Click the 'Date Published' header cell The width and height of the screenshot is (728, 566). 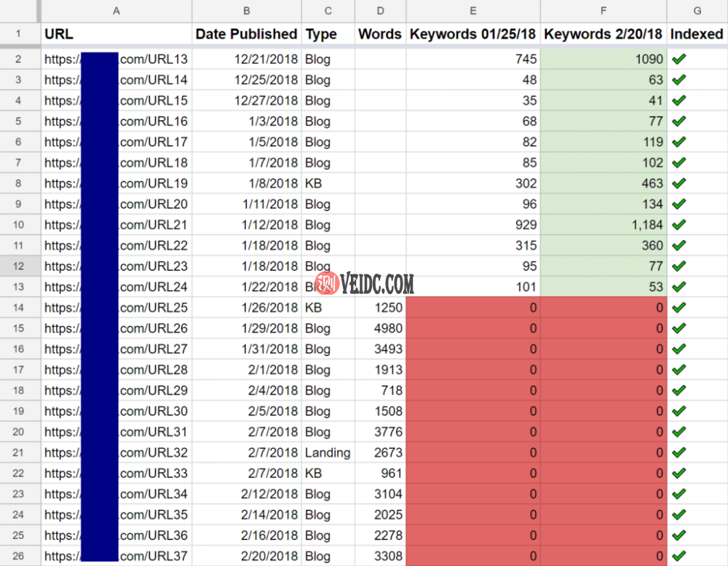247,34
